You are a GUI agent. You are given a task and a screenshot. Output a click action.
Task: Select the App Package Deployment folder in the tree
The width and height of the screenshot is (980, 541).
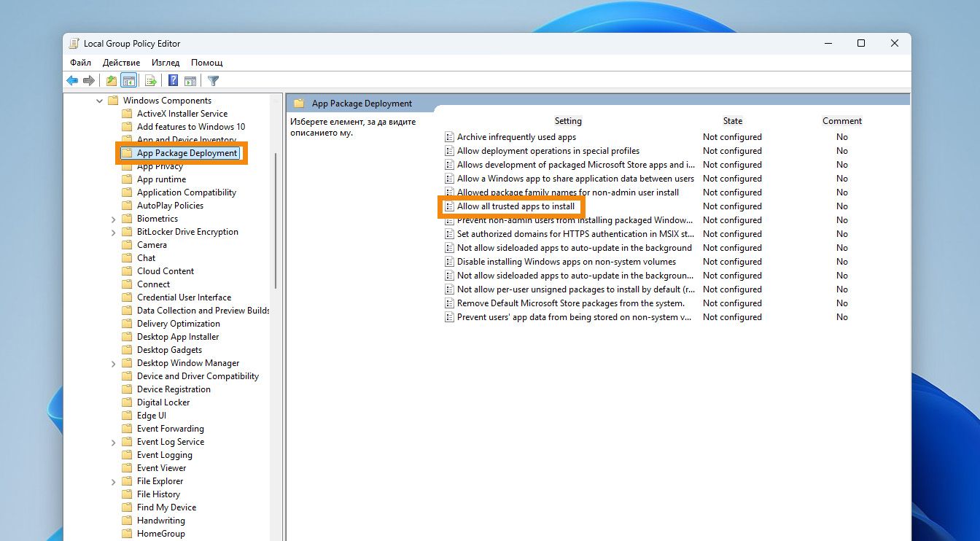[x=187, y=153]
